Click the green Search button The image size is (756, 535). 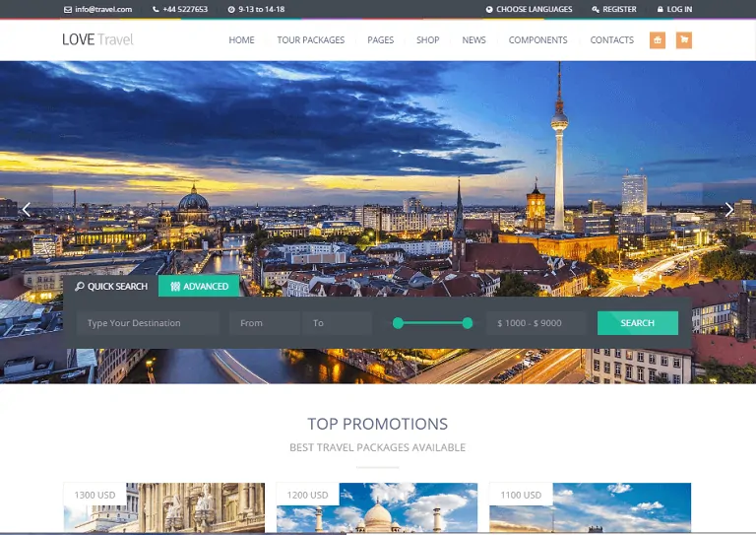click(x=638, y=323)
